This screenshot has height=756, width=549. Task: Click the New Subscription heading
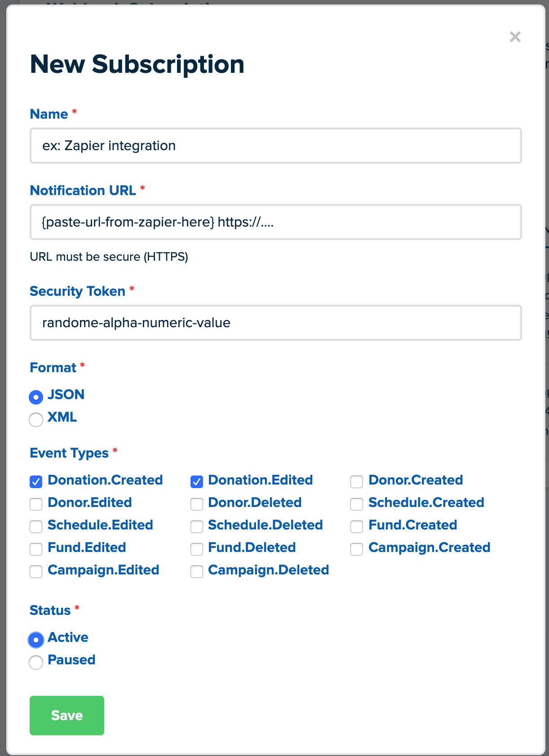(x=137, y=64)
